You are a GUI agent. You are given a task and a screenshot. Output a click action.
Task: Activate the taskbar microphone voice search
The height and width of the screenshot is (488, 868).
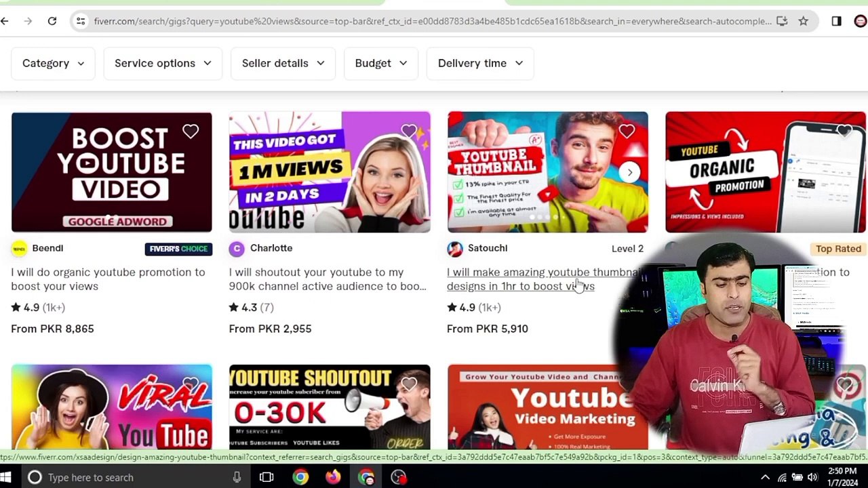[237, 477]
